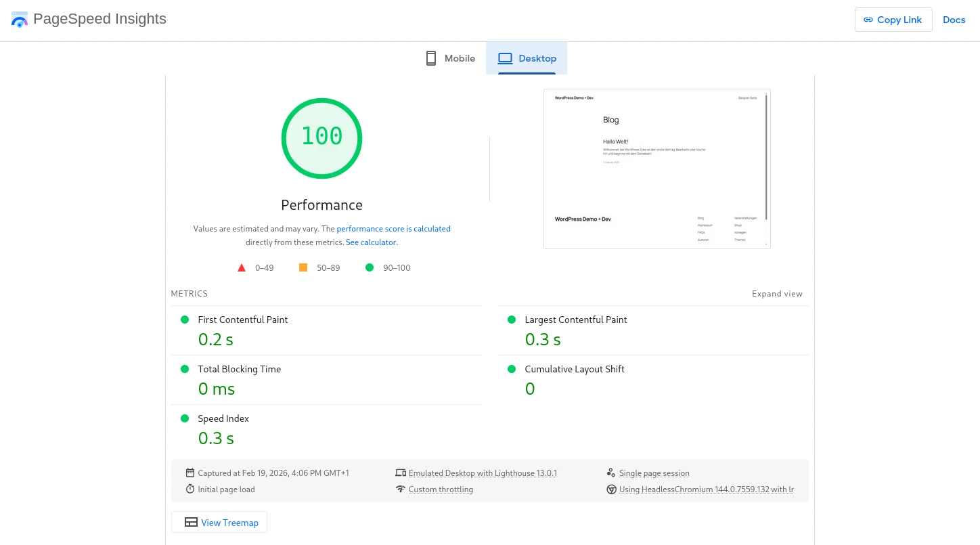Select the calendar icon next to capture date

(x=190, y=473)
